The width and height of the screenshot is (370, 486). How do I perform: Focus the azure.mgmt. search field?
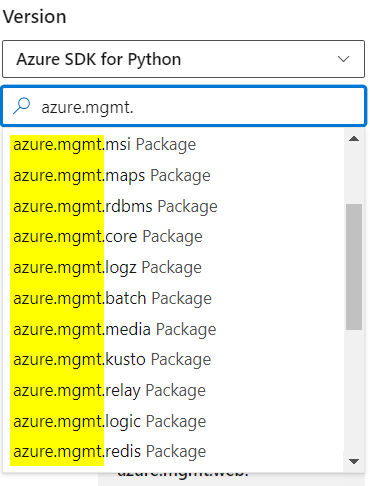pos(184,107)
